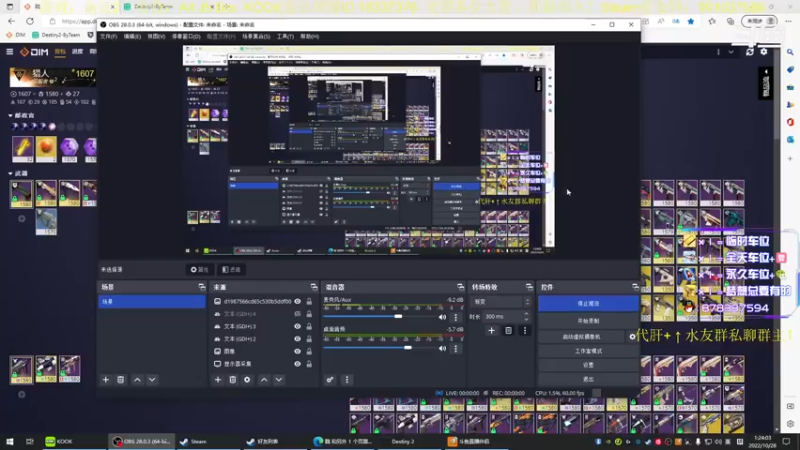This screenshot has width=800, height=450.
Task: Remove selected scene using trash icon in 场景 panel
Action: (120, 380)
